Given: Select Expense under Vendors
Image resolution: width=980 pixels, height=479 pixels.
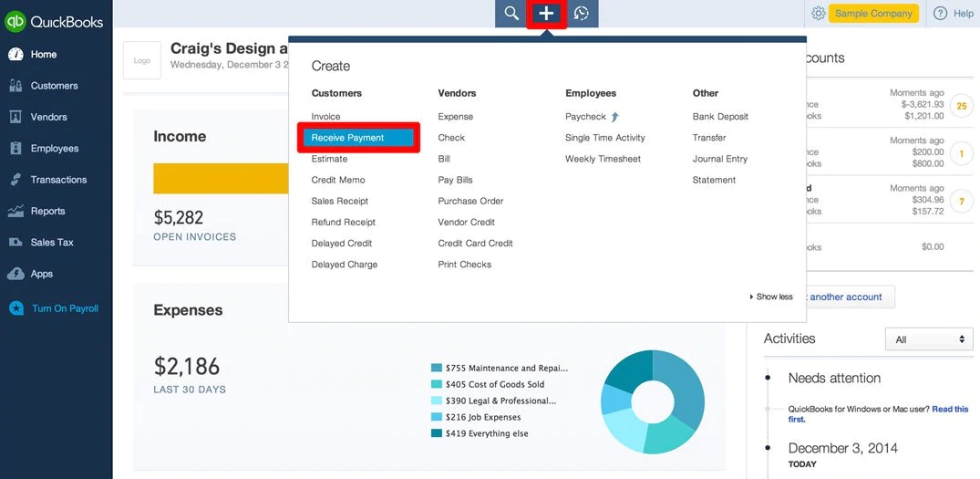Looking at the screenshot, I should [x=456, y=116].
